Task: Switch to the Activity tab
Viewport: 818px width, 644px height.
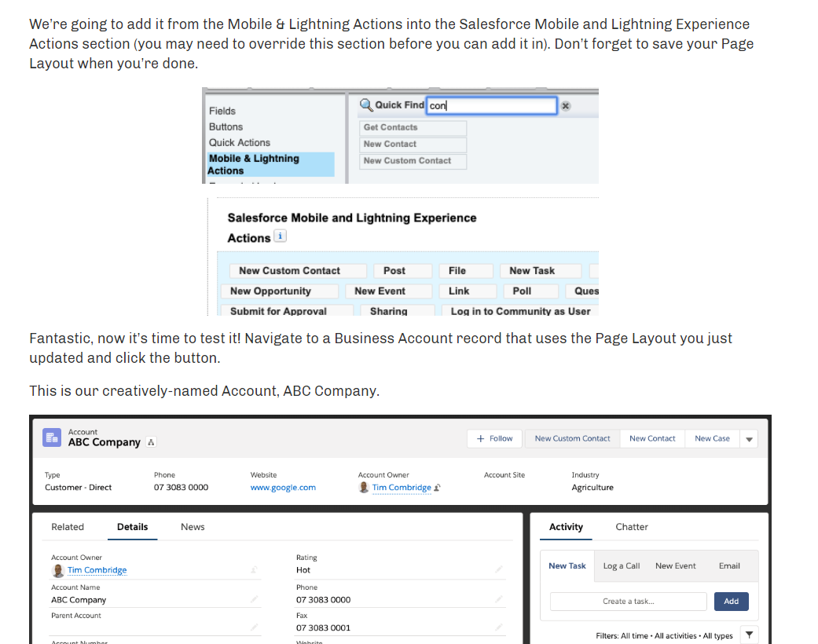Action: [x=566, y=527]
